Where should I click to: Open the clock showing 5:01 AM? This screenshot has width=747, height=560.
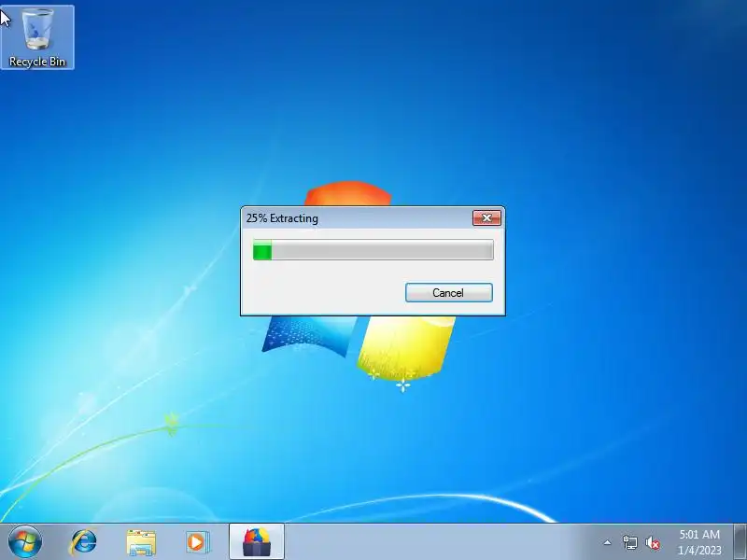coord(699,542)
